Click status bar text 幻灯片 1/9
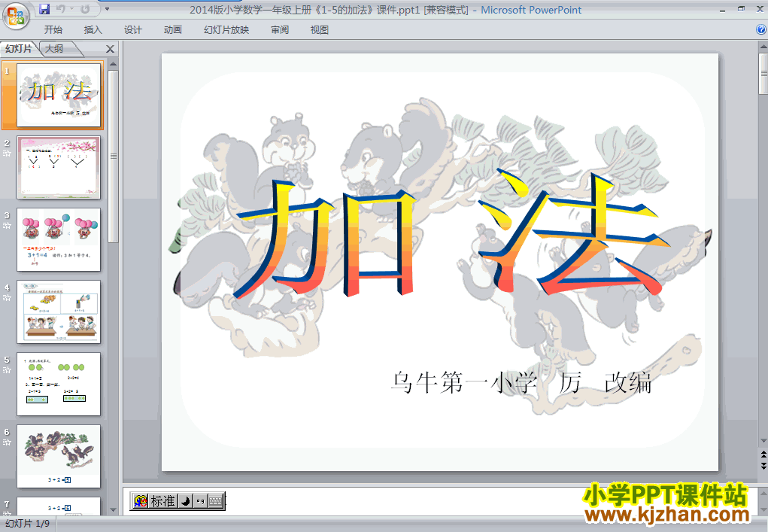The height and width of the screenshot is (532, 768). 27,524
